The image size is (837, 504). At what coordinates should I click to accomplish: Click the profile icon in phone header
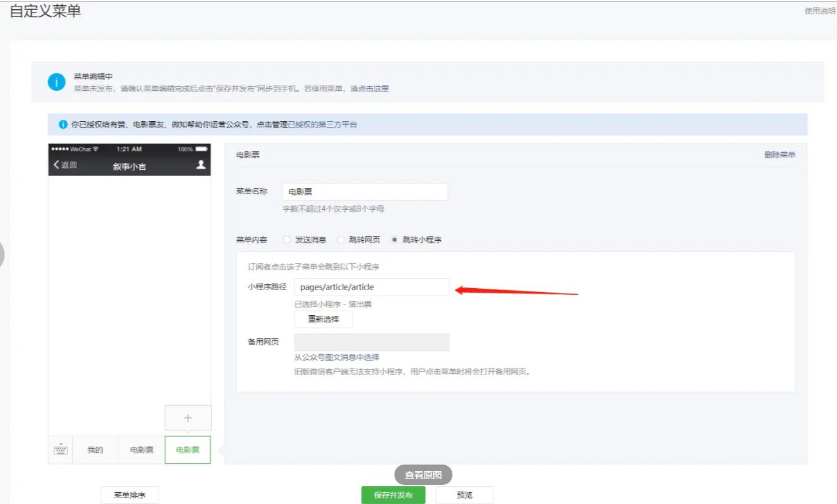point(201,165)
